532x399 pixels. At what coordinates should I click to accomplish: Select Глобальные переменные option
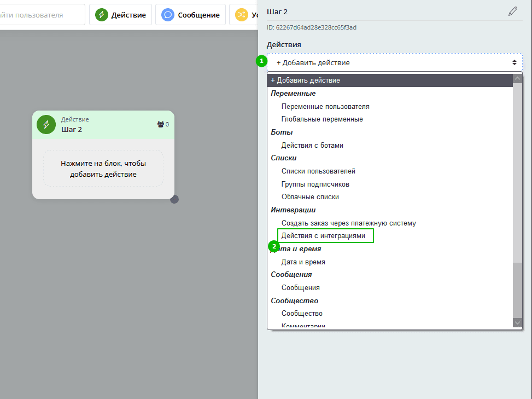[322, 119]
